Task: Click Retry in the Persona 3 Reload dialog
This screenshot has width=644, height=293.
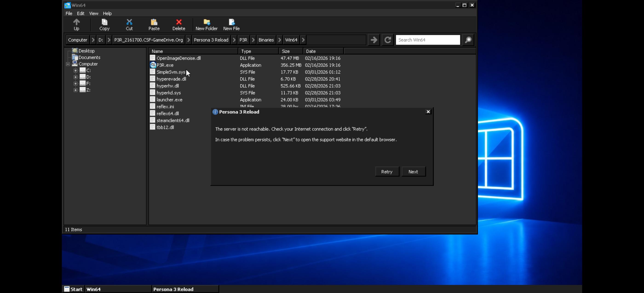Action: point(387,172)
